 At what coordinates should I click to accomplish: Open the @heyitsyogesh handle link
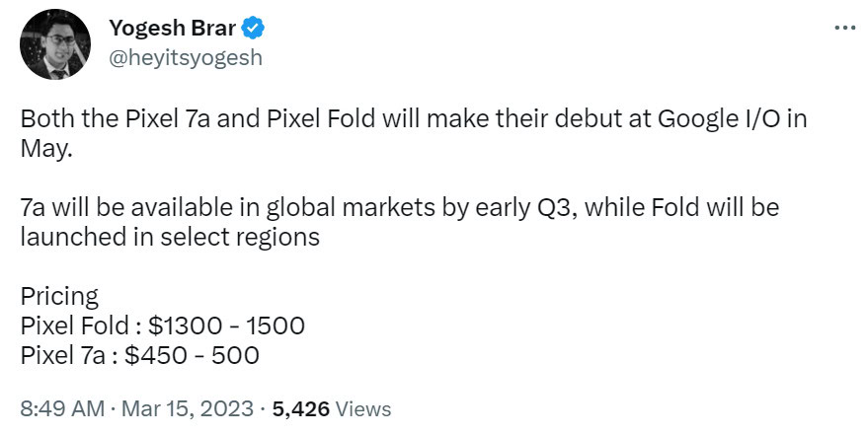point(185,57)
